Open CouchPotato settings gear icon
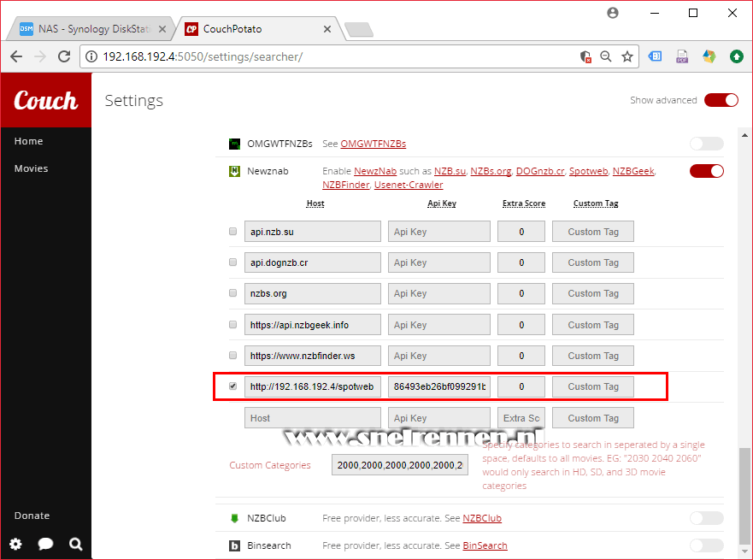The height and width of the screenshot is (560, 753). (15, 544)
